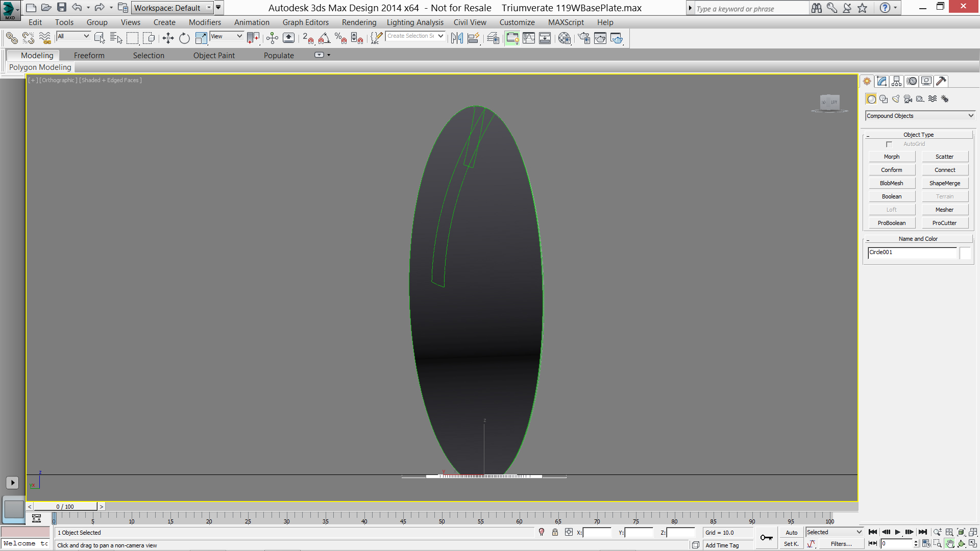Open the Rendering menu
The image size is (980, 551).
(x=359, y=22)
